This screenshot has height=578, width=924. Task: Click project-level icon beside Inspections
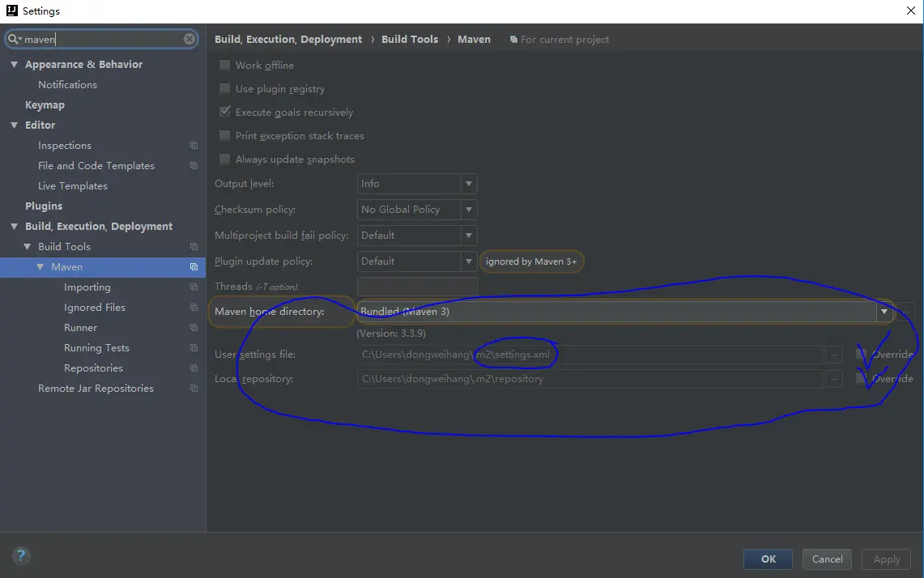pyautogui.click(x=194, y=146)
